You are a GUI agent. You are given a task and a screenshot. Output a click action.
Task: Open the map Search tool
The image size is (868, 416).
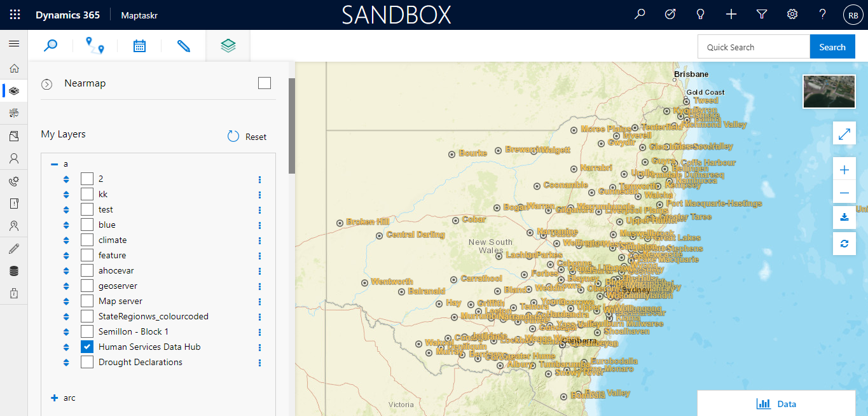(x=51, y=45)
